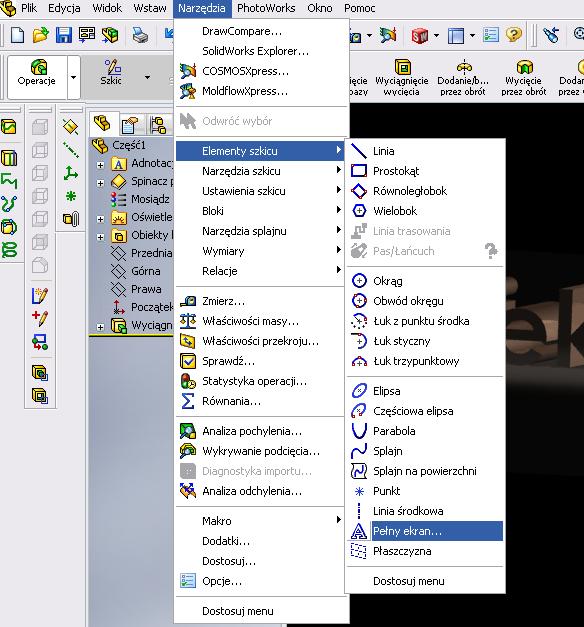This screenshot has height=627, width=584.
Task: Open Opcje... options entry
Action: (x=260, y=581)
